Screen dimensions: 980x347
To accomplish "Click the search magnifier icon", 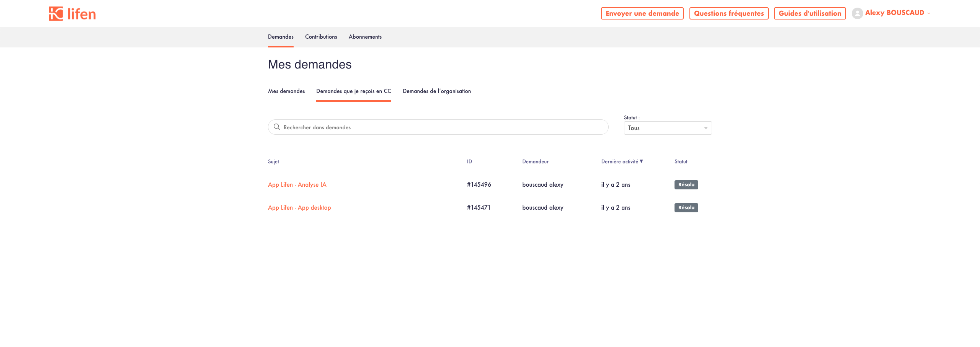I will [277, 127].
